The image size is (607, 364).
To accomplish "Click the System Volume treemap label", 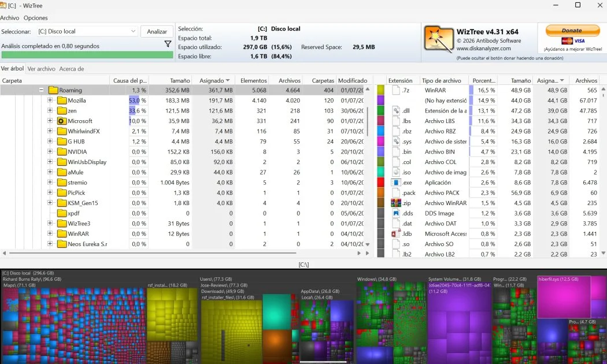I will [x=454, y=279].
